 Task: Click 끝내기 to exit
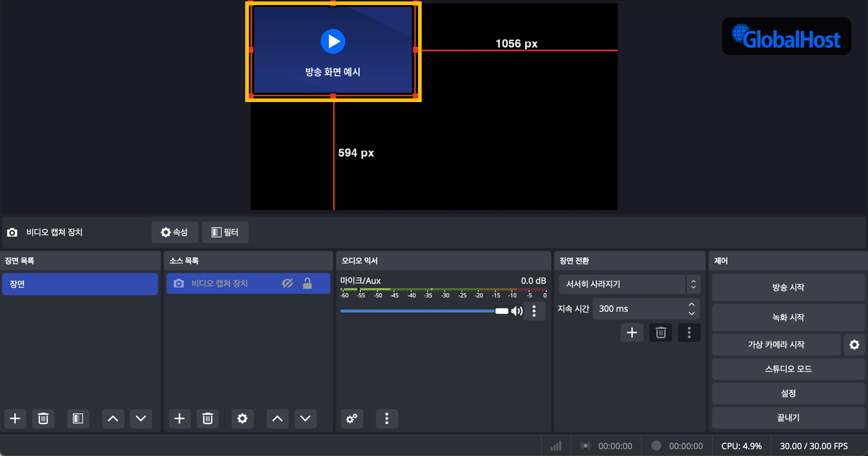click(x=788, y=418)
